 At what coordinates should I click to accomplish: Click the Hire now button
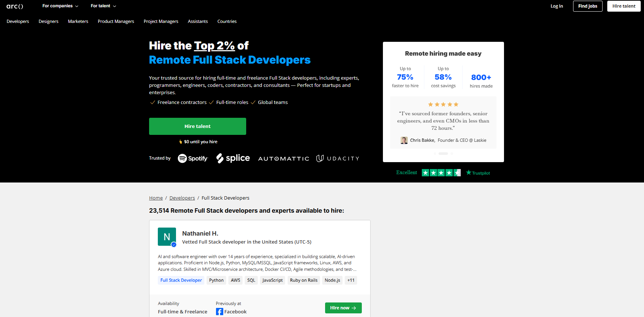[x=343, y=308]
